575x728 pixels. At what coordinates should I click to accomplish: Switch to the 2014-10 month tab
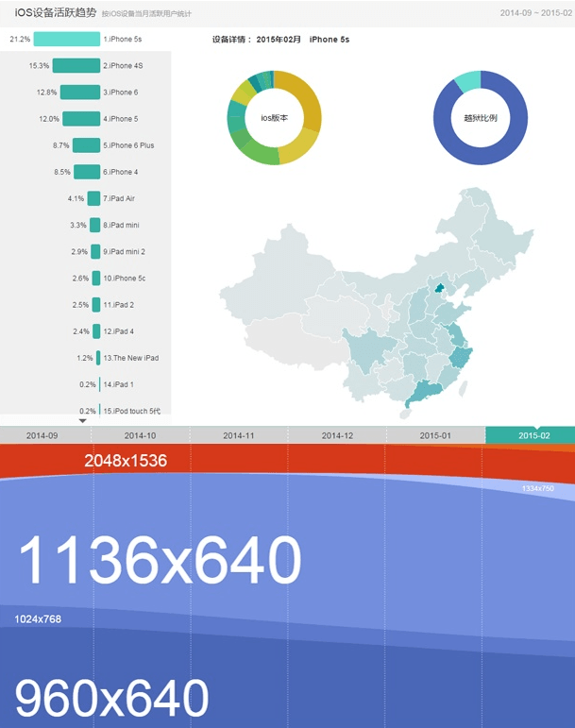click(140, 435)
